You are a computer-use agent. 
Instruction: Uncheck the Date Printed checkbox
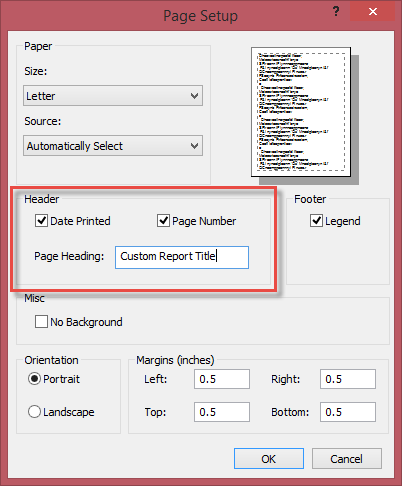point(41,221)
